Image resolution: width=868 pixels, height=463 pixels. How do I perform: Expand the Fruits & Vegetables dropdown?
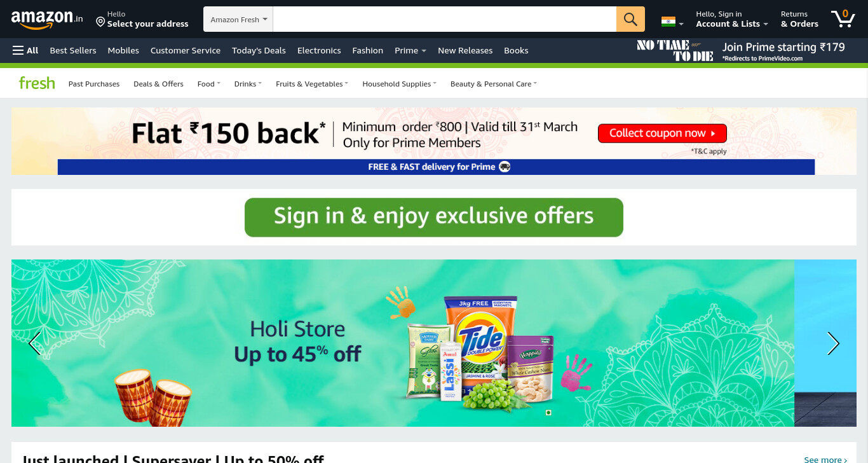(x=311, y=84)
